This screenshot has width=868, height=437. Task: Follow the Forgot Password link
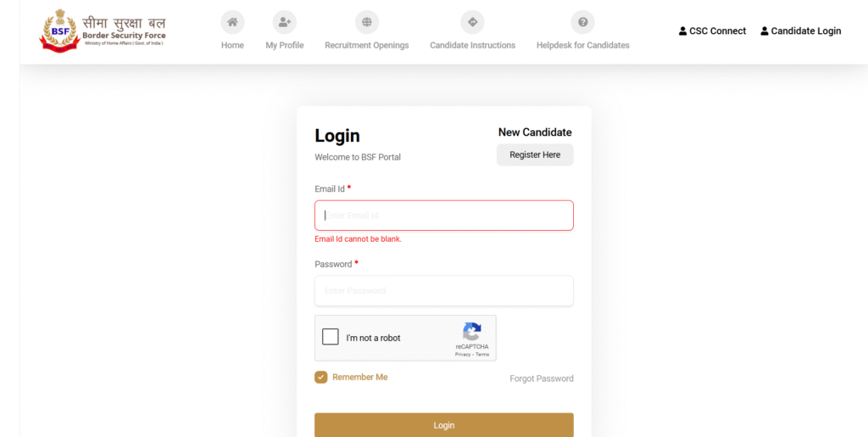click(542, 378)
